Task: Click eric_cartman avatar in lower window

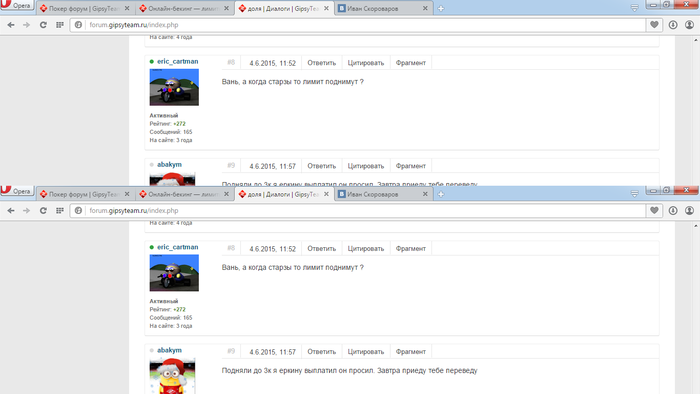Action: pos(174,273)
